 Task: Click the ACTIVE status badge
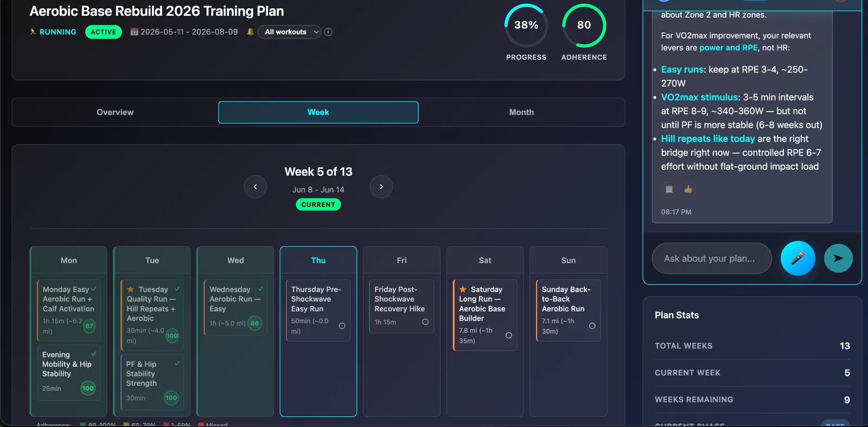tap(103, 32)
